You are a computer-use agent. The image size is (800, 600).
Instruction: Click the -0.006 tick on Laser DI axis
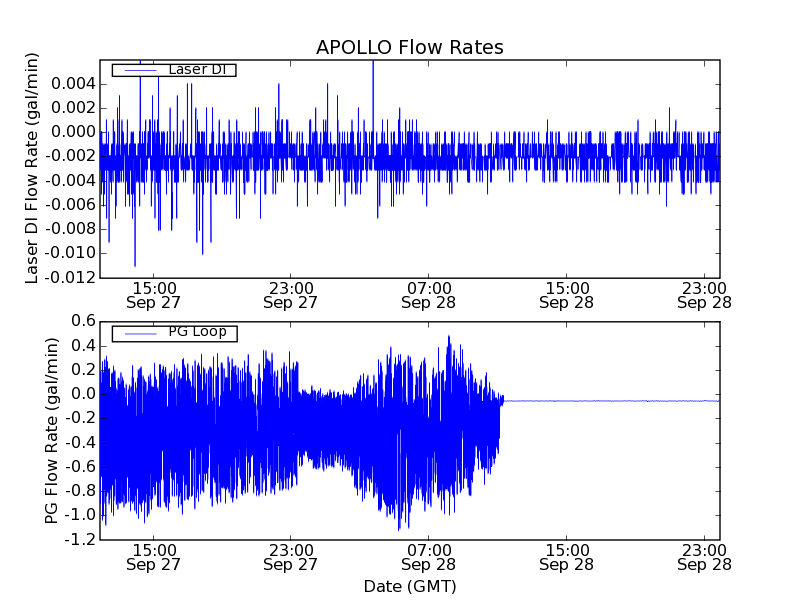(x=71, y=205)
